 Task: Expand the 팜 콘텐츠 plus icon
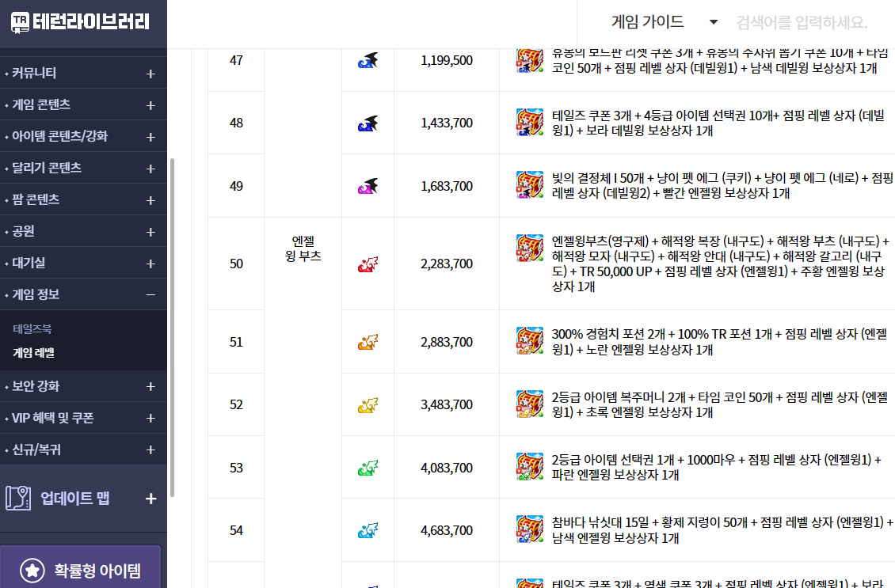150,200
